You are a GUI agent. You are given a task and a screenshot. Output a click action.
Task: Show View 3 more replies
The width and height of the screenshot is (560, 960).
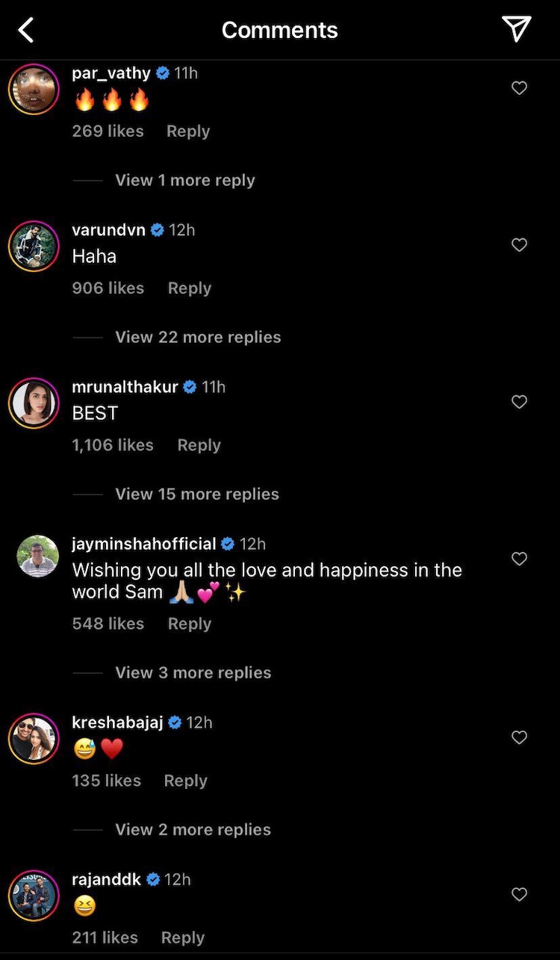tap(193, 672)
